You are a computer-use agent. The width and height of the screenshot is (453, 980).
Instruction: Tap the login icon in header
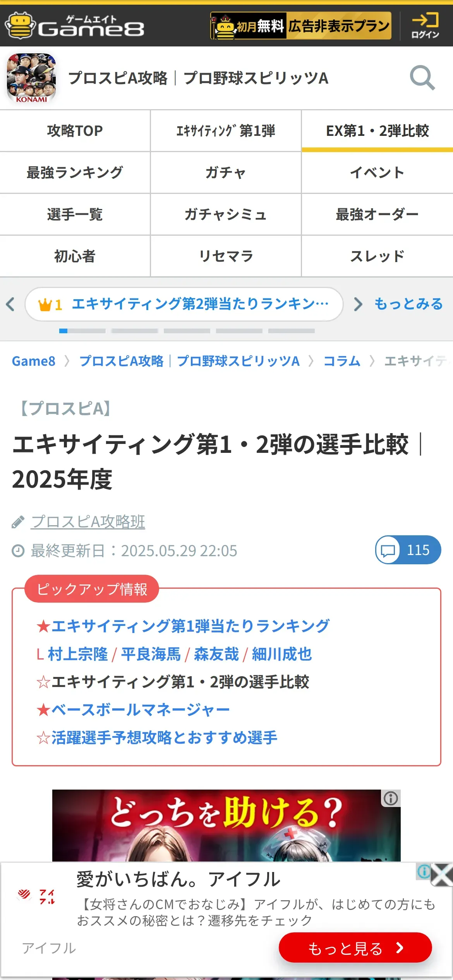click(425, 26)
